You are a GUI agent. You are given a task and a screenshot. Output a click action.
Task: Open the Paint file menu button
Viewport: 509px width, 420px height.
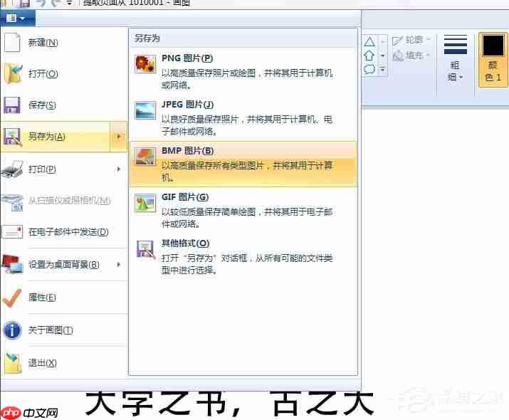[17, 19]
